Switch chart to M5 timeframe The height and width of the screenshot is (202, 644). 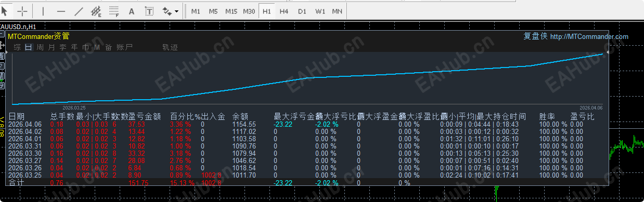click(x=213, y=11)
